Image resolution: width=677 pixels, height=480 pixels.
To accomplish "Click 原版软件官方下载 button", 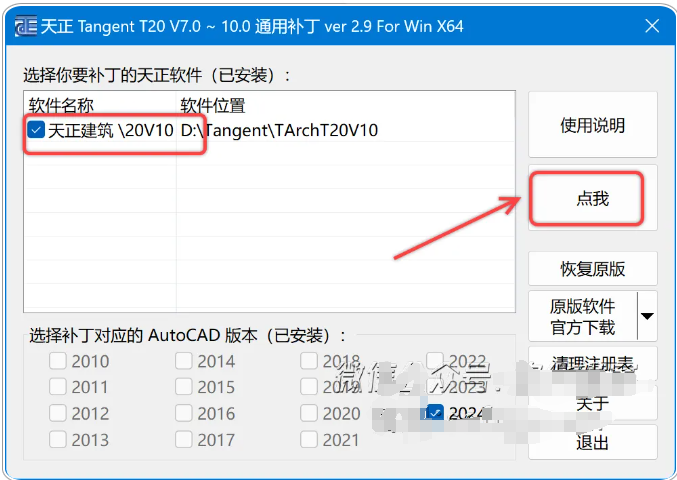I will (583, 316).
